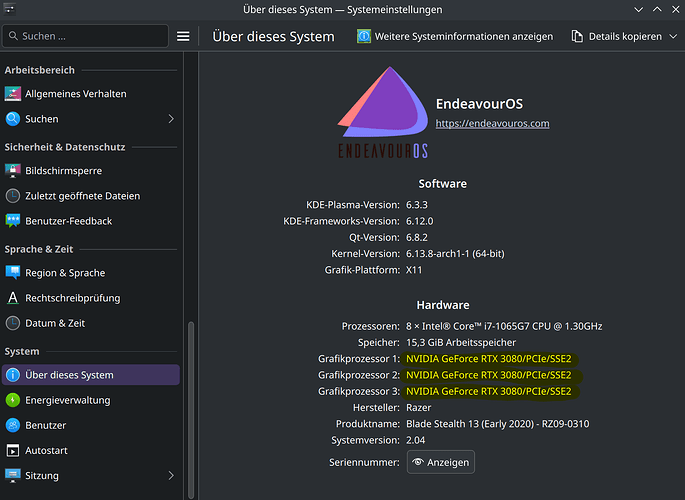This screenshot has height=500, width=685.
Task: Click Grafikprozessor 3 NVIDIA value
Action: (x=489, y=391)
